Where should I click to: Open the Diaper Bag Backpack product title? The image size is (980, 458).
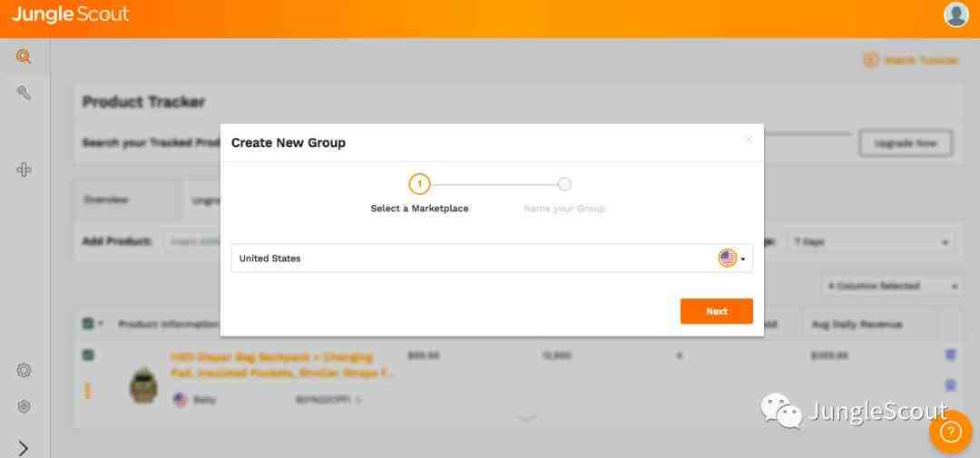coord(282,365)
